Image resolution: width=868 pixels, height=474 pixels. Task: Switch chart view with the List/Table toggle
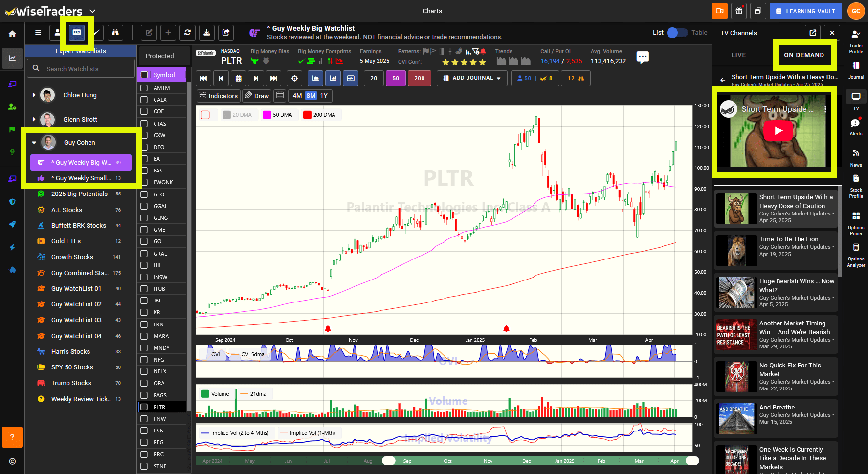click(x=677, y=32)
